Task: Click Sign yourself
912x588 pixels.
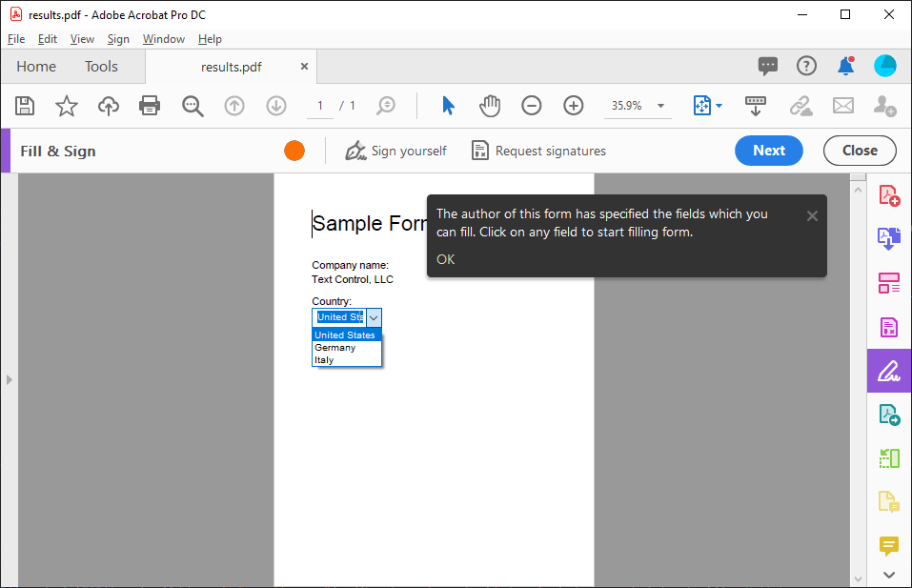Action: tap(395, 151)
